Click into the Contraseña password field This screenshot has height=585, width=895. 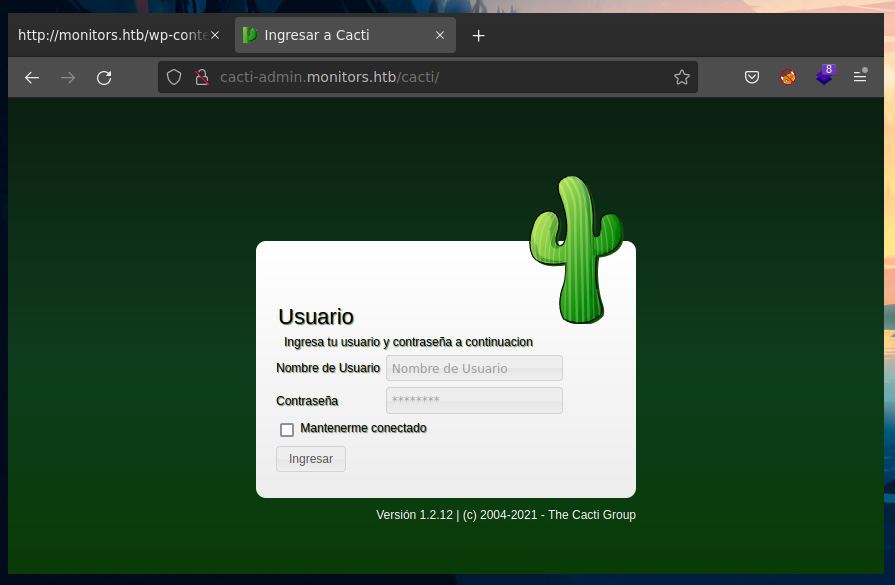(474, 401)
